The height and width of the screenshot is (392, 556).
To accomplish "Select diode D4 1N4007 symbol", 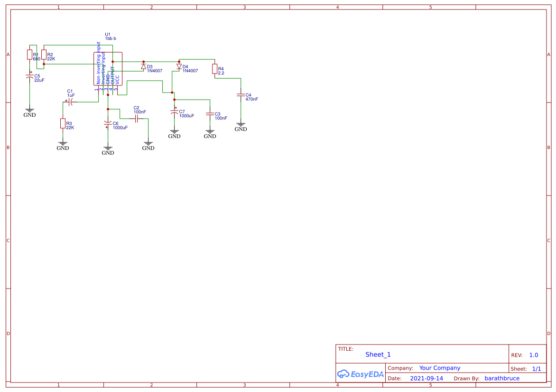I will pos(179,66).
